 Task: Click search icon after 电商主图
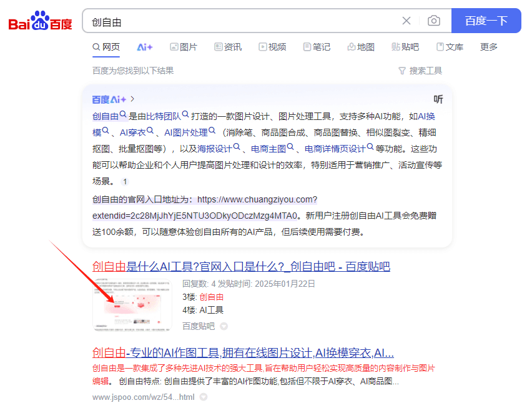tap(290, 148)
